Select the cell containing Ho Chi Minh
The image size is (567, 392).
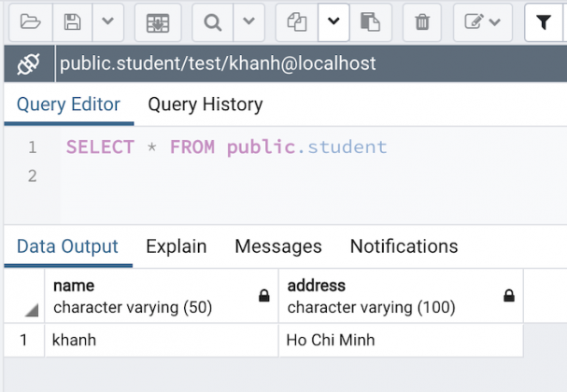tap(401, 341)
